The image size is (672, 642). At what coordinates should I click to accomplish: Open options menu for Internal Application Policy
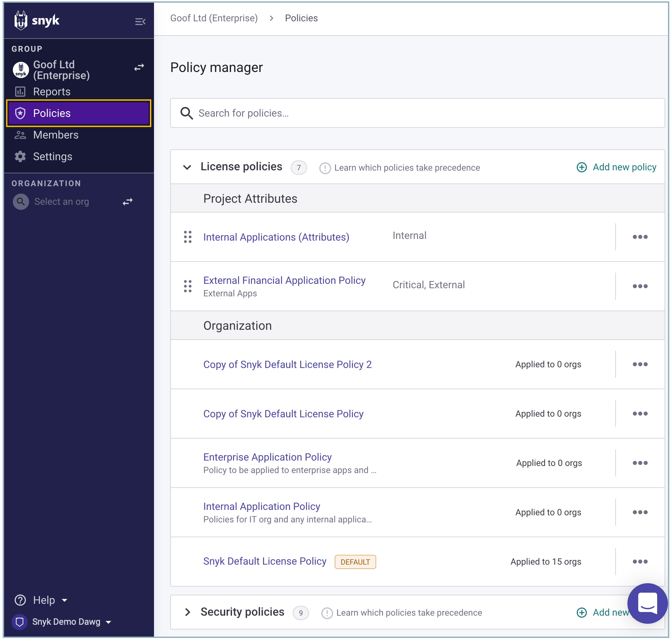pyautogui.click(x=640, y=512)
